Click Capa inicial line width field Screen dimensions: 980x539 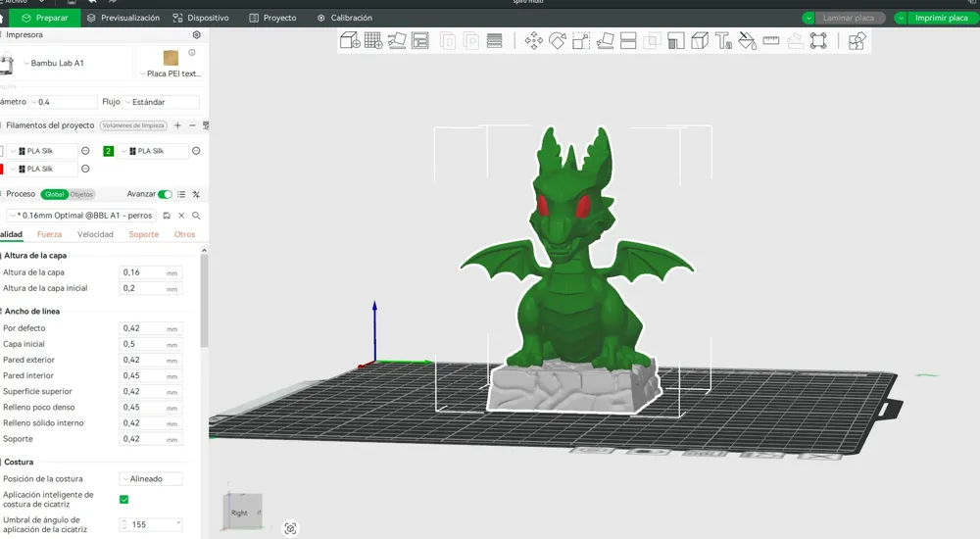(151, 345)
